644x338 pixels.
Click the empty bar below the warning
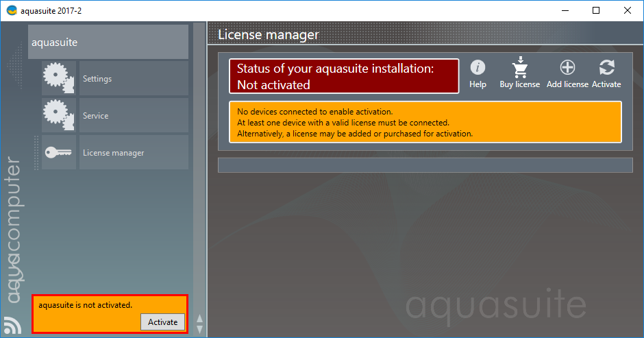(425, 165)
